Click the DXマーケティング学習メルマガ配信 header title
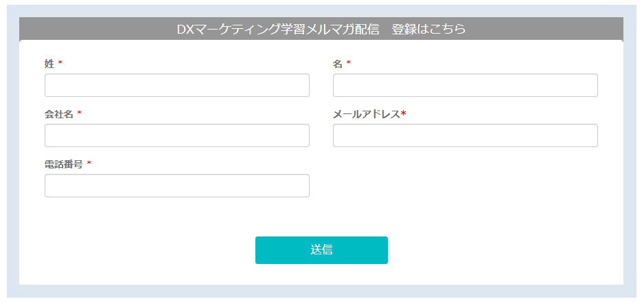This screenshot has height=308, width=644. click(278, 29)
